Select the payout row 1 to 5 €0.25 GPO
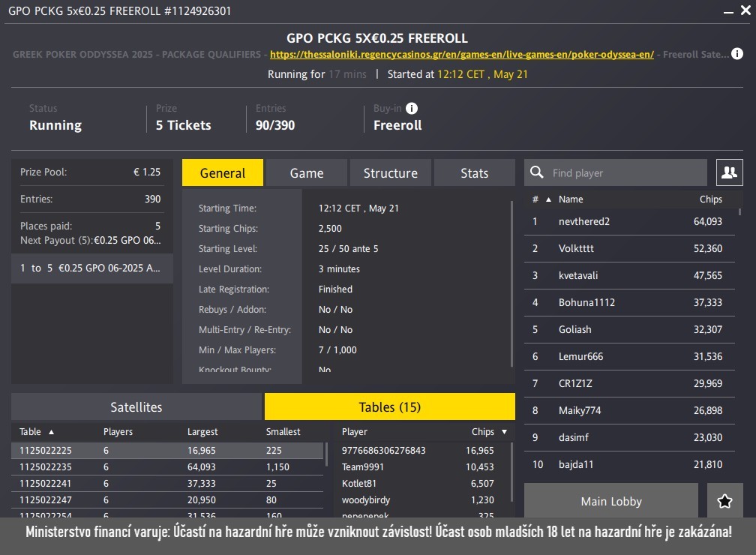Image resolution: width=756 pixels, height=555 pixels. [90, 268]
